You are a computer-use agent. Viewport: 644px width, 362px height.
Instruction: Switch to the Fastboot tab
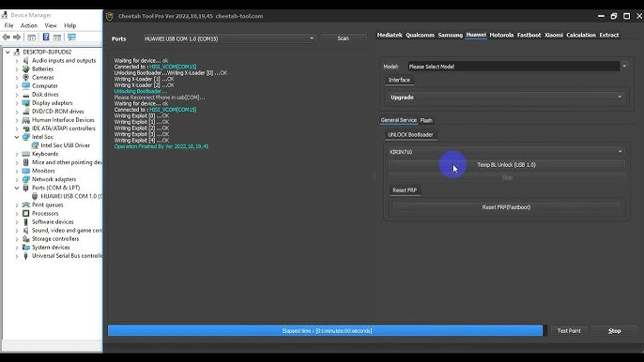(x=529, y=35)
